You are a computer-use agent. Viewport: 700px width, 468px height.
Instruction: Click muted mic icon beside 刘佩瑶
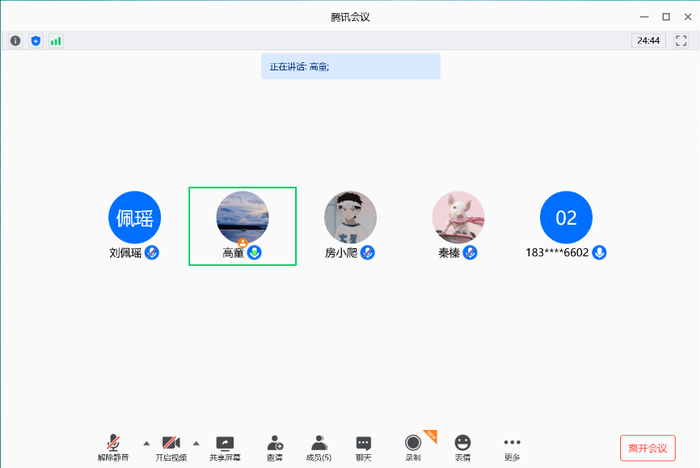152,253
